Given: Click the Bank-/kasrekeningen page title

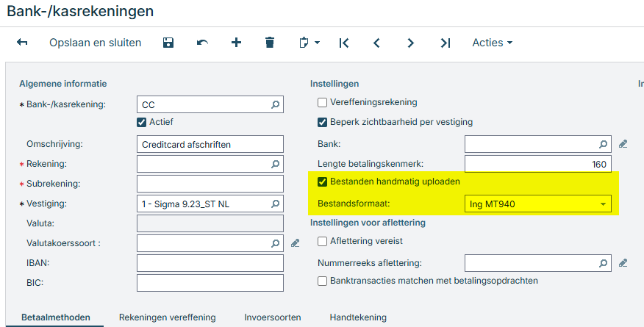Looking at the screenshot, I should click(80, 11).
